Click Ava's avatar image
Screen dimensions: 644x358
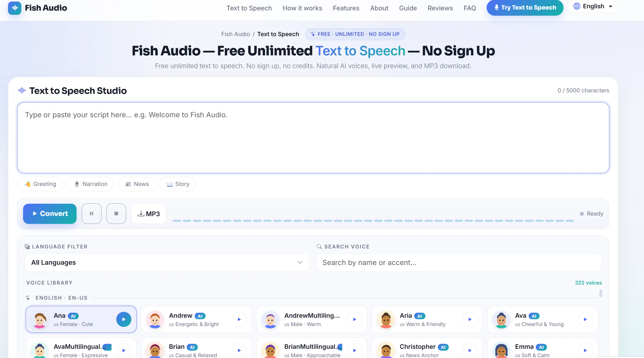pos(501,320)
